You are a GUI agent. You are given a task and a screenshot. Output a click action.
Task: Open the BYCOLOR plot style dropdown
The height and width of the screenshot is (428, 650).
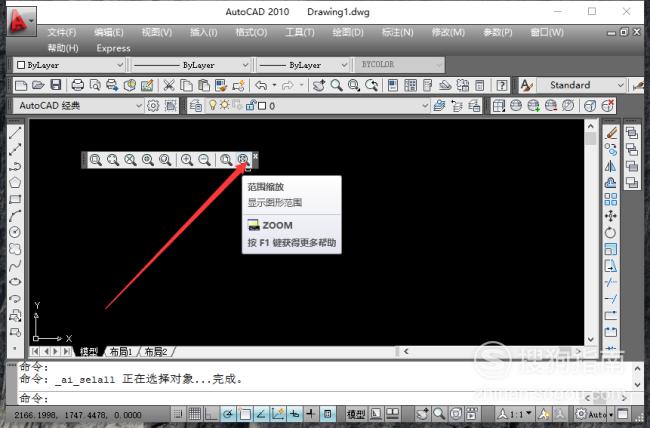click(399, 65)
